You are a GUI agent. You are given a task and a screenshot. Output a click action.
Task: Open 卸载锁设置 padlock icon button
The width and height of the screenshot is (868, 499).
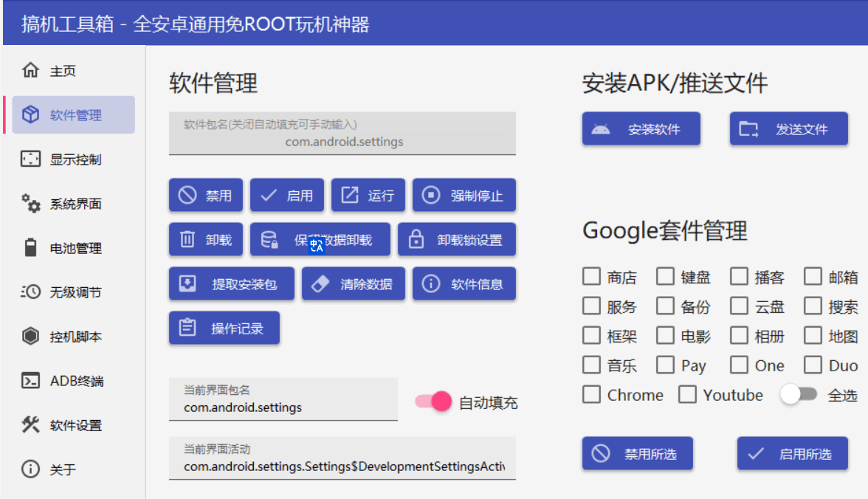(416, 240)
